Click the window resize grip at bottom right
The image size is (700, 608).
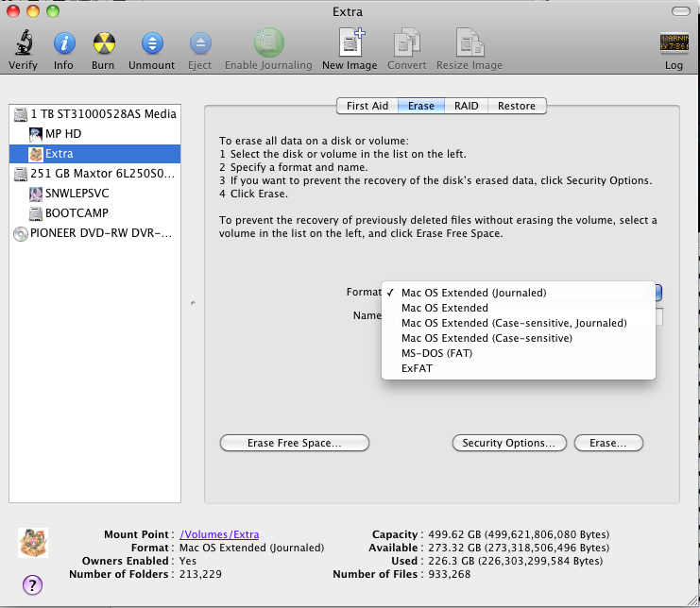pyautogui.click(x=693, y=601)
